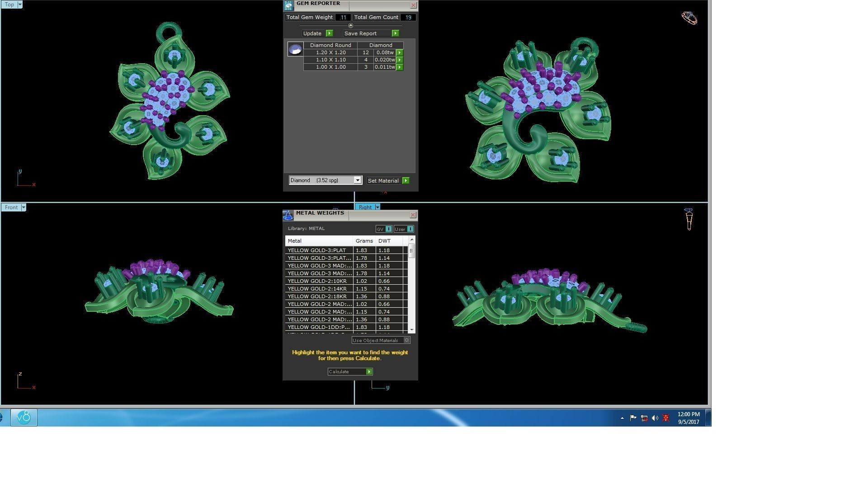
Task: Click the ring icon in perspective viewport
Action: pyautogui.click(x=689, y=18)
